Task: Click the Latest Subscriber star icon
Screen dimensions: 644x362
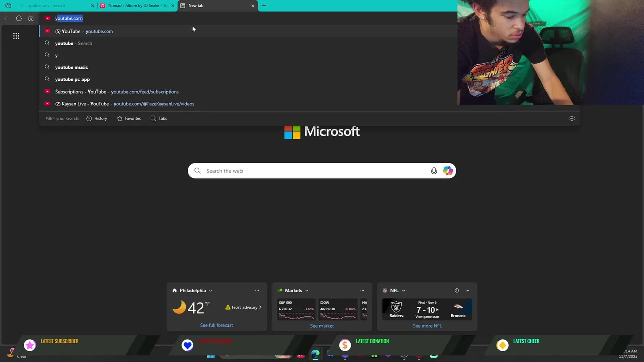Action: point(30,345)
